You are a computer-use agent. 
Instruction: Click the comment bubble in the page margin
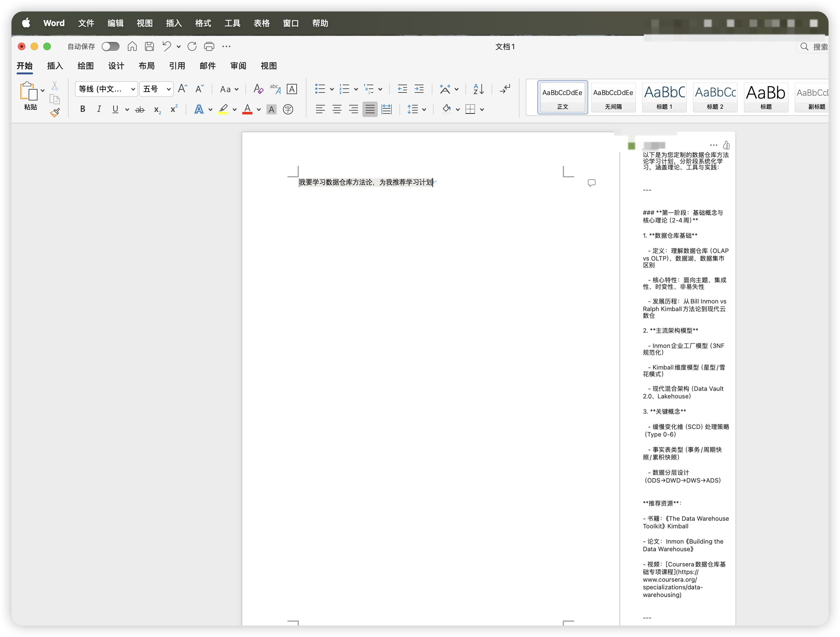tap(591, 183)
